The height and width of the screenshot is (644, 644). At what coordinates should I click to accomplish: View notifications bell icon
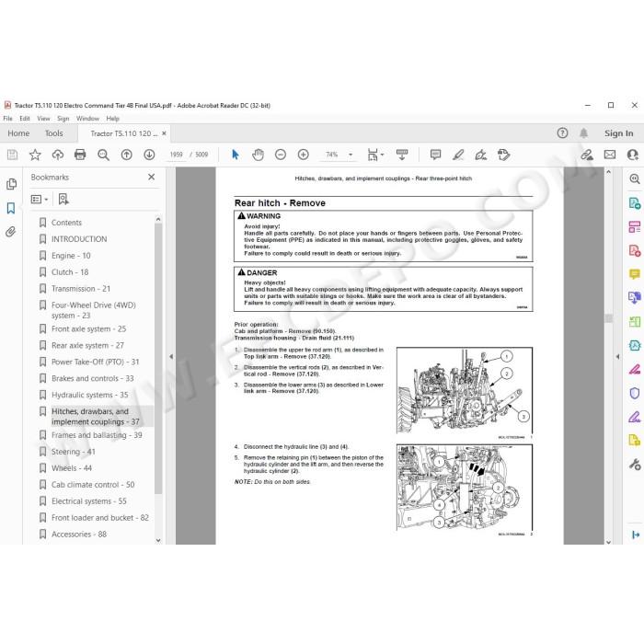(x=583, y=133)
